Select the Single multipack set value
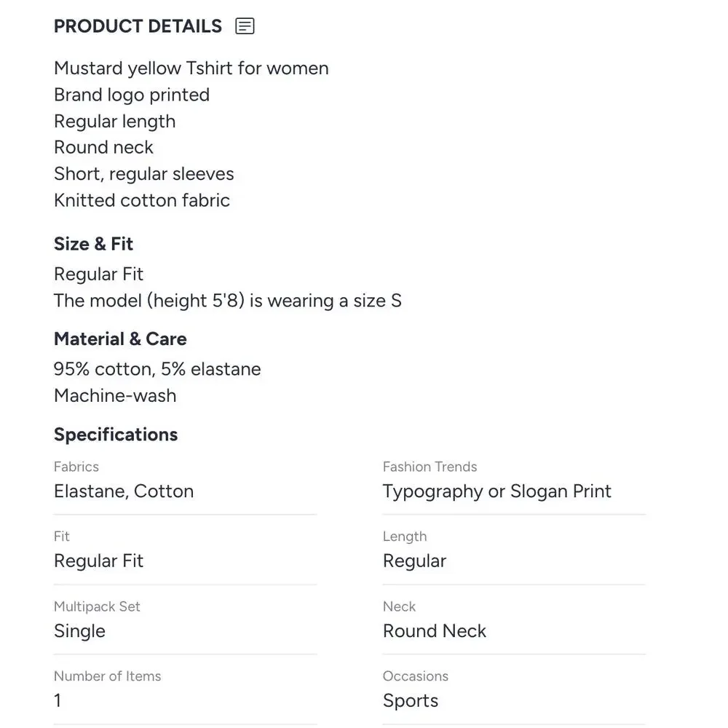 [79, 631]
